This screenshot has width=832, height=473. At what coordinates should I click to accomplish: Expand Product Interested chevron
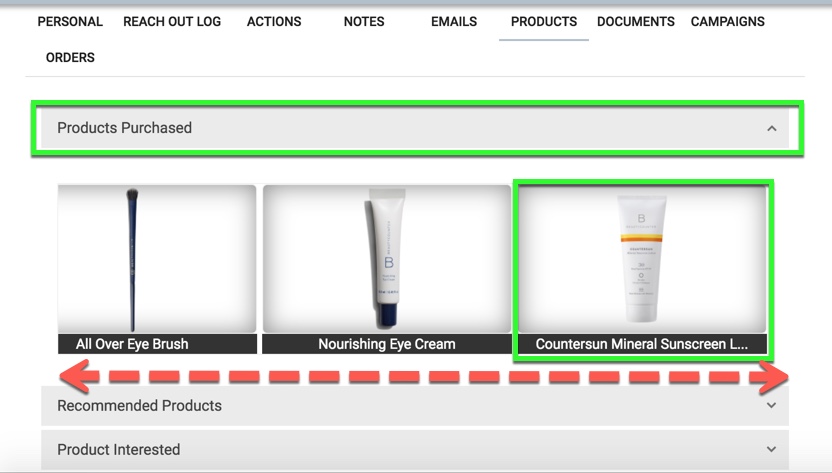(x=772, y=449)
